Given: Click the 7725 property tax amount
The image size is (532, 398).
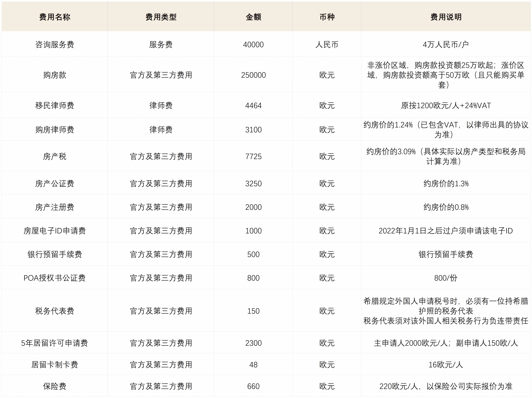Looking at the screenshot, I should 253,156.
